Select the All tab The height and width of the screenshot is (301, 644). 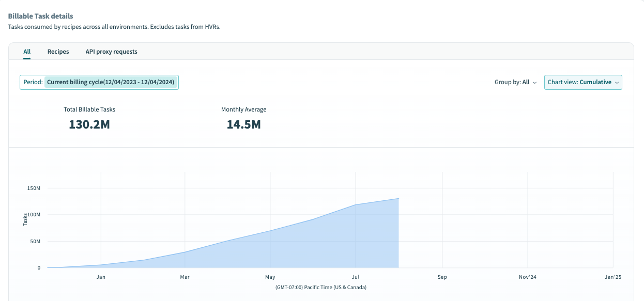27,51
